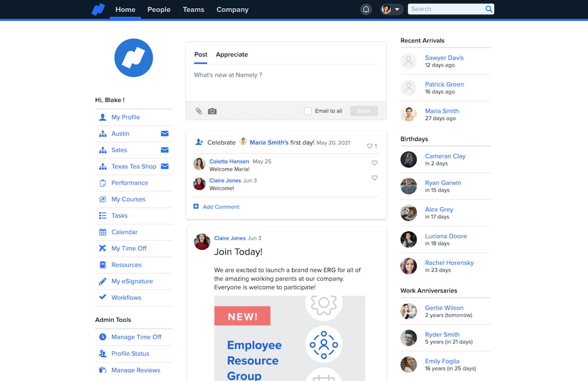This screenshot has width=588, height=381.
Task: Click the paperclip attachment icon in the post composer
Action: [198, 111]
